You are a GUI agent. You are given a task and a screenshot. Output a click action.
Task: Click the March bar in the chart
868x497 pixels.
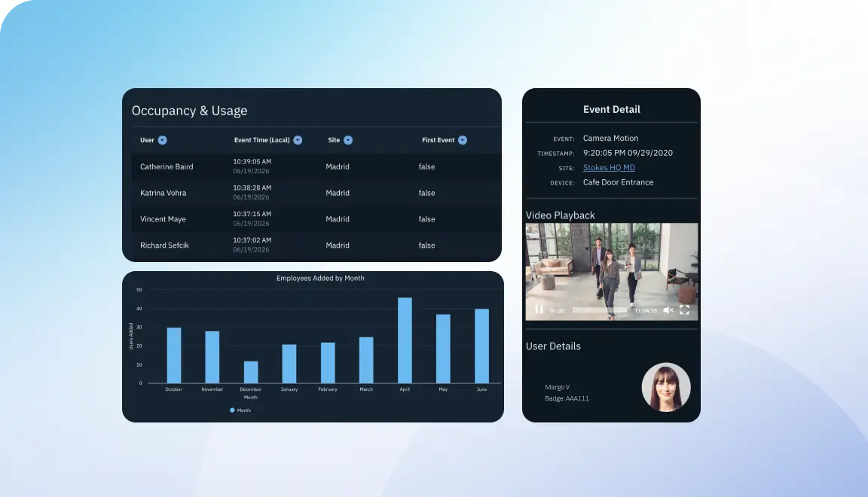pyautogui.click(x=366, y=360)
